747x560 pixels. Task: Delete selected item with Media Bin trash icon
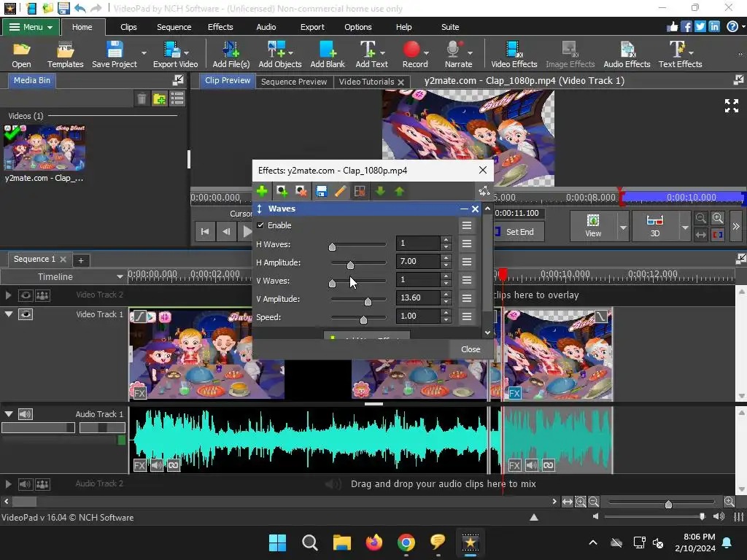coord(142,98)
